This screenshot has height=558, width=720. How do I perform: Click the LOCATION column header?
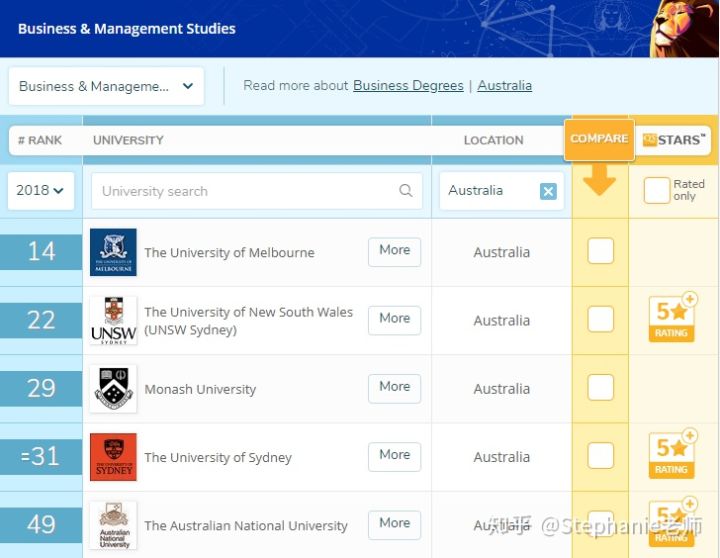tap(494, 140)
